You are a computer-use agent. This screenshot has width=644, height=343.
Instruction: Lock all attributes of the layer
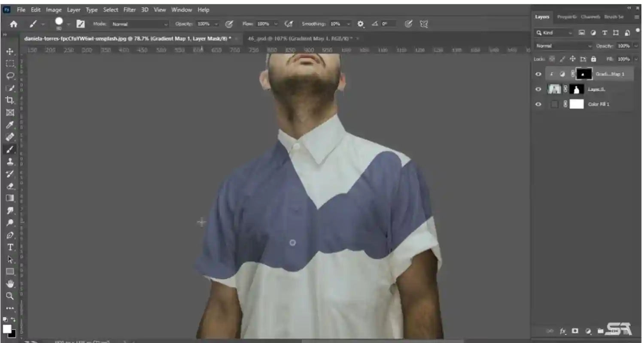pos(594,59)
